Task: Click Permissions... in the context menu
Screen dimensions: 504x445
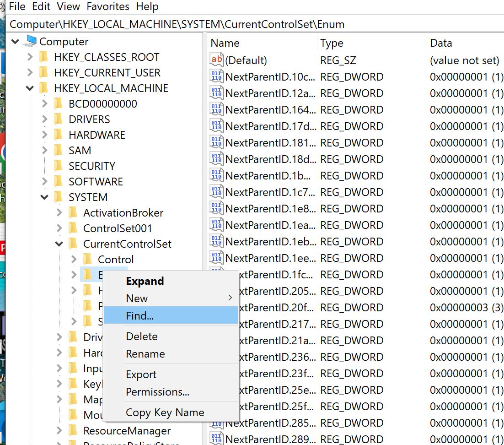Action: 157,392
